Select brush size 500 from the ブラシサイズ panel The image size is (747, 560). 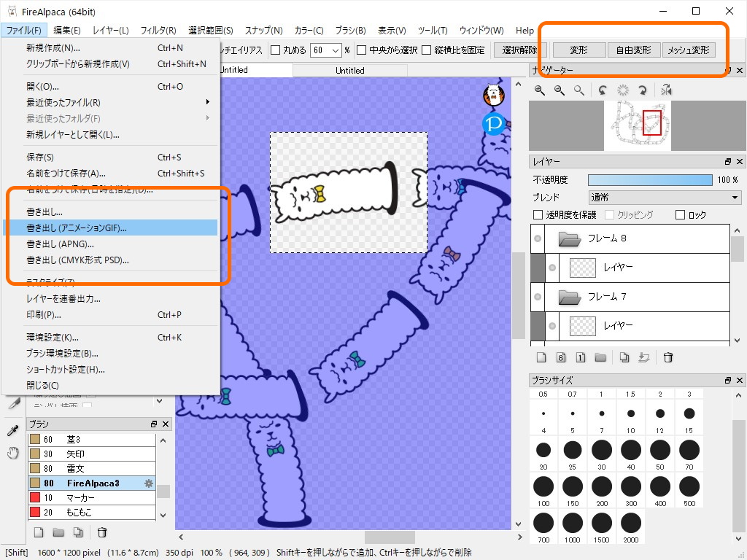(689, 487)
